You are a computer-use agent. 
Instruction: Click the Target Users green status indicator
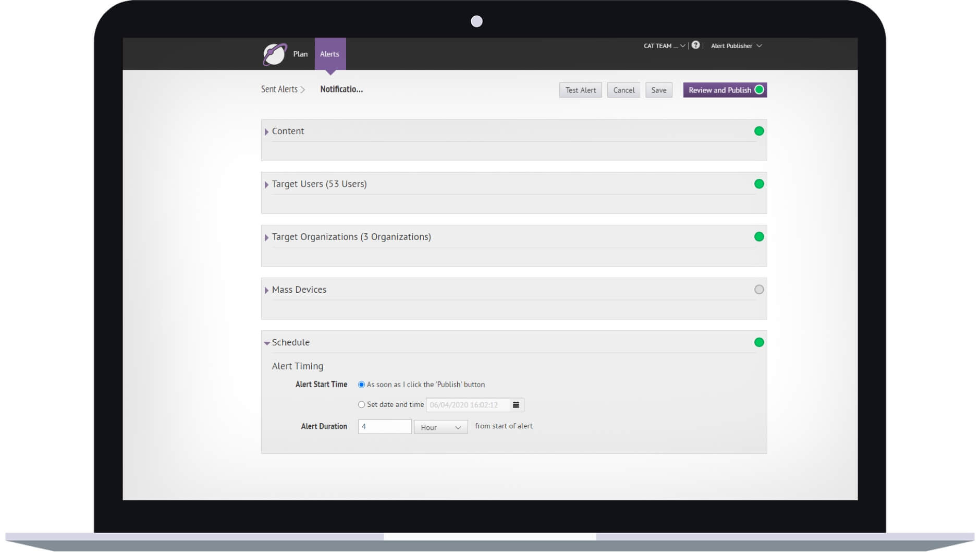pyautogui.click(x=759, y=184)
